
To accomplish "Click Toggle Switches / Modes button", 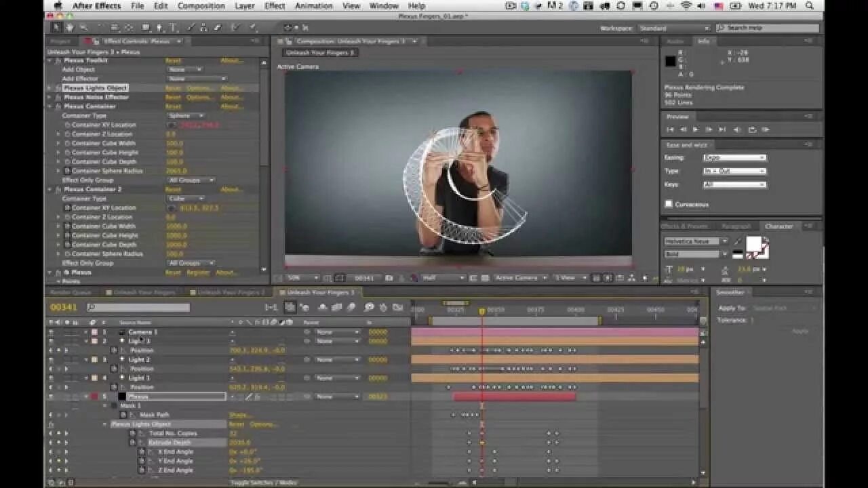I will pyautogui.click(x=264, y=483).
